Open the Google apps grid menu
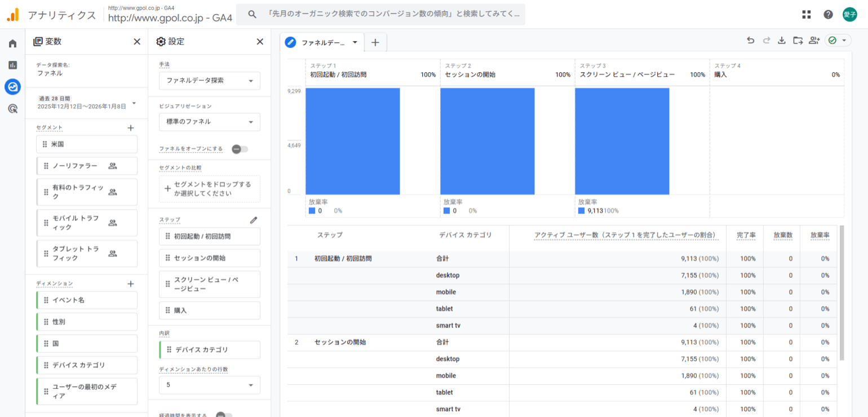The height and width of the screenshot is (417, 868). 806,14
